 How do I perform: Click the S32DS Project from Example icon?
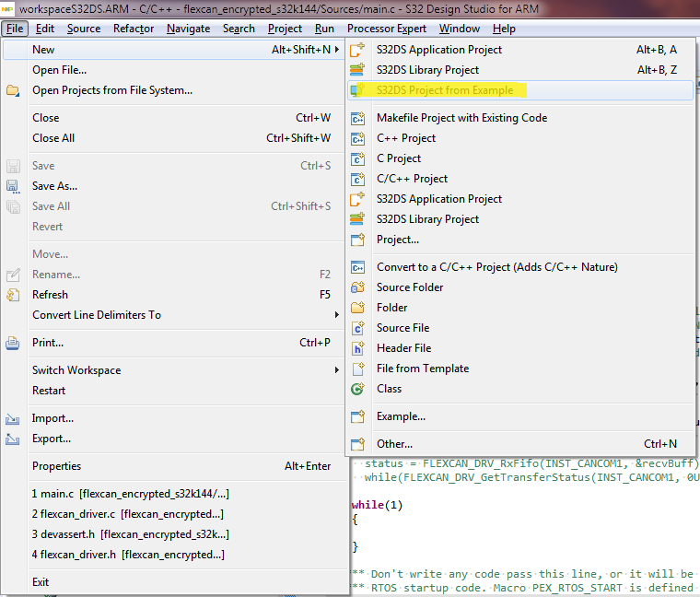point(357,90)
